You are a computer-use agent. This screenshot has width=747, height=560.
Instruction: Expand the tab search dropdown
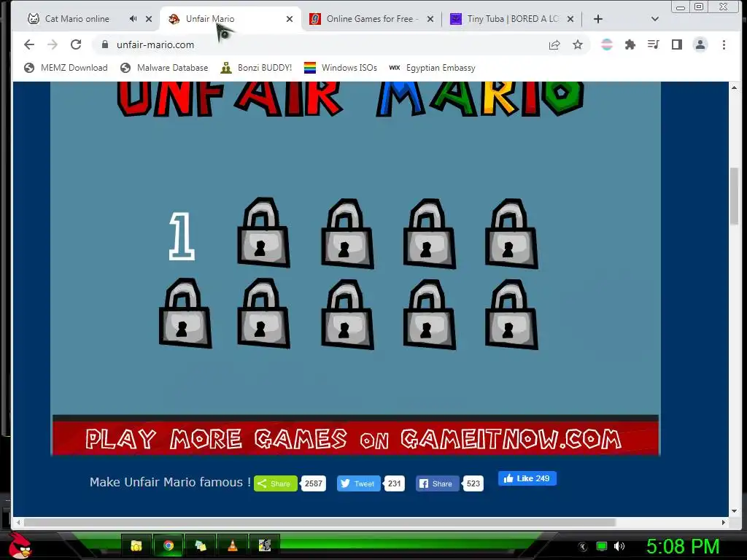(654, 19)
